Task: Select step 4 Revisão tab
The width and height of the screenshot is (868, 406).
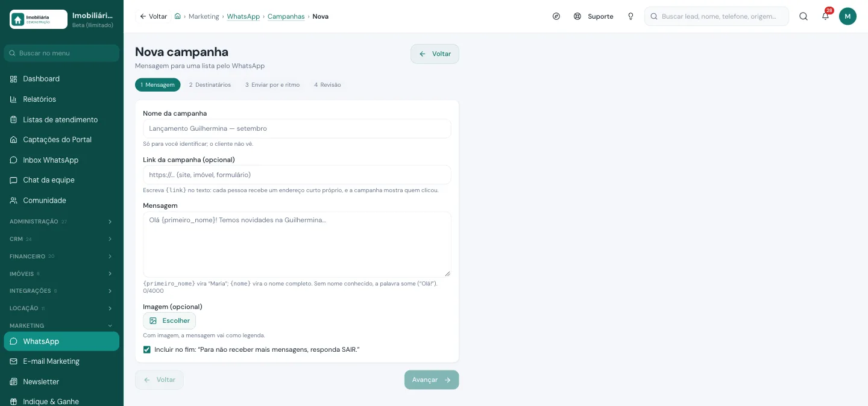Action: point(327,85)
